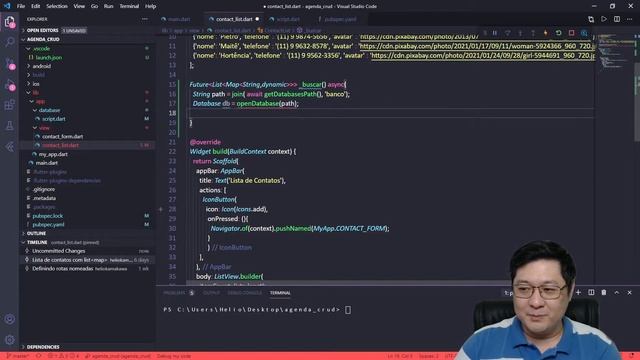Switch to the DEBUG CONSOLE panel tab
The width and height of the screenshot is (640, 360).
[x=244, y=293]
